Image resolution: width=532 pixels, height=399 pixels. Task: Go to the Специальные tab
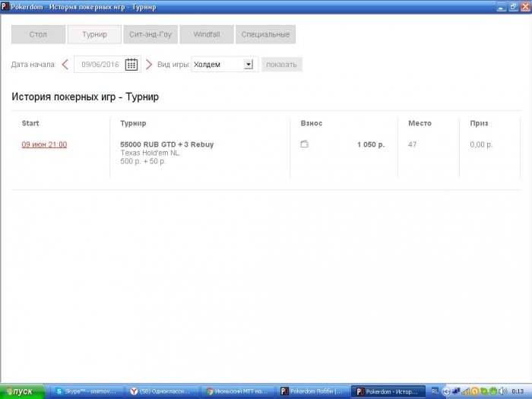point(265,34)
